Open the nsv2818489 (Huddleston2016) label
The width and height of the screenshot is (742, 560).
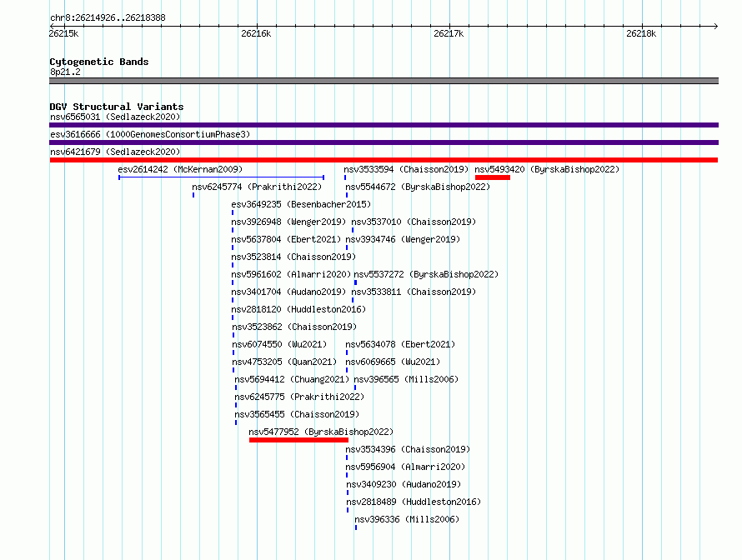(x=414, y=502)
